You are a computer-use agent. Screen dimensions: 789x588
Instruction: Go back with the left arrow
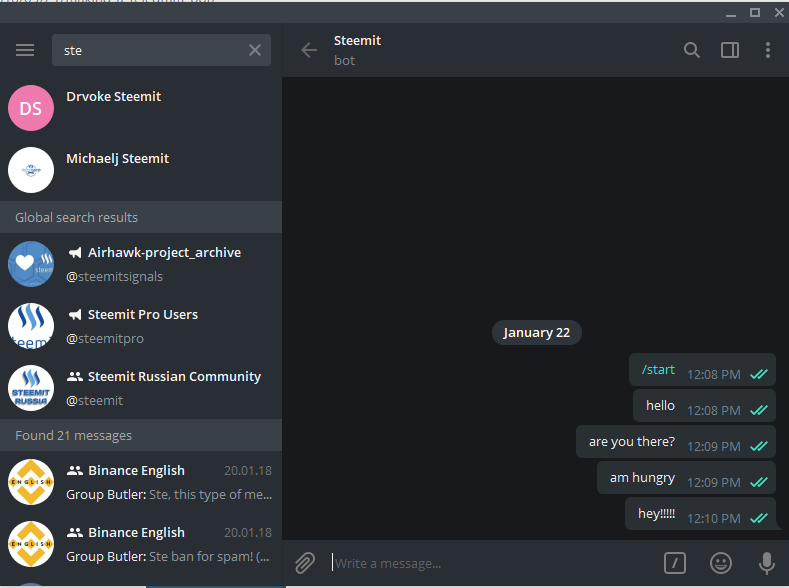tap(309, 50)
